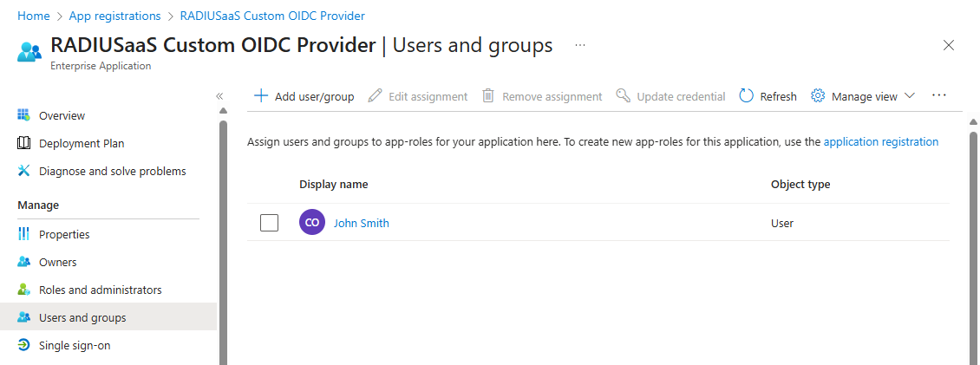Click the plus icon for Add user/group
980x365 pixels.
(260, 95)
